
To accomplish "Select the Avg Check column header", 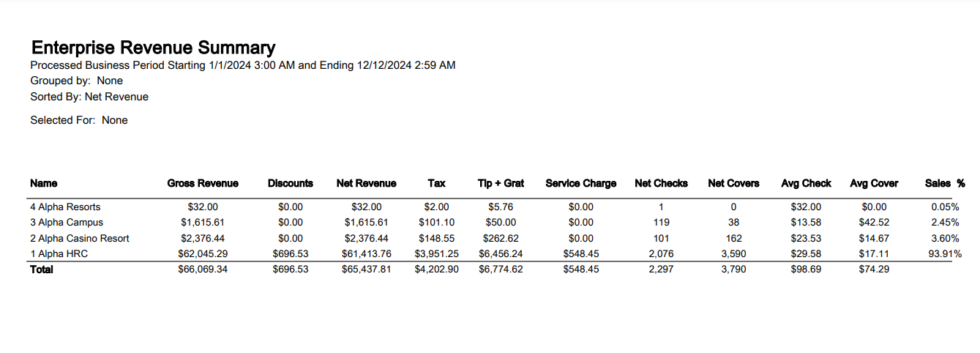I will pos(807,183).
